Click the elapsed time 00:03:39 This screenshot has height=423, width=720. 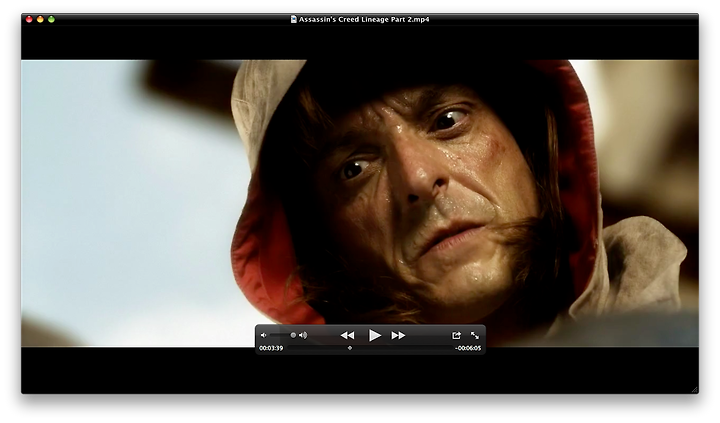point(271,348)
